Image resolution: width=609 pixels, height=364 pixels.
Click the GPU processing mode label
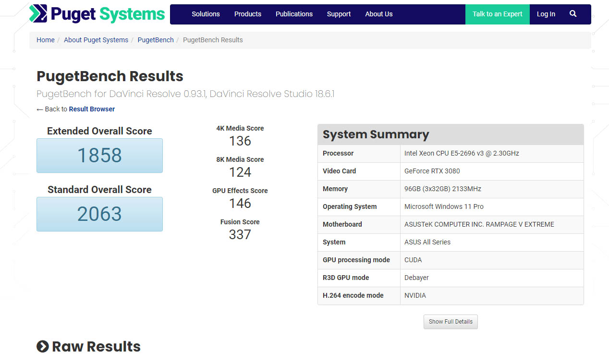tap(356, 260)
